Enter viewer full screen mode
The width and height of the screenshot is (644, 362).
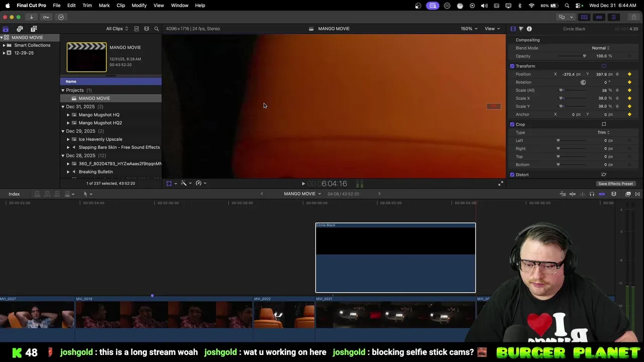pyautogui.click(x=501, y=184)
